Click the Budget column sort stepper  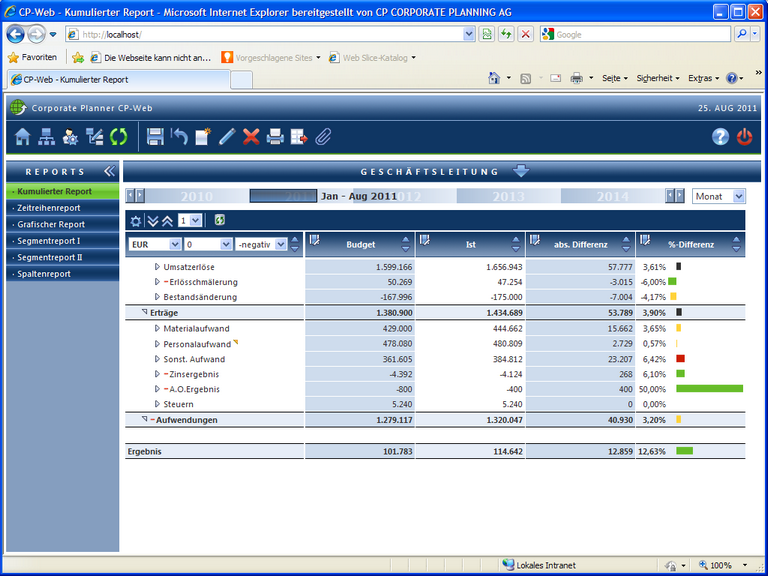click(406, 244)
